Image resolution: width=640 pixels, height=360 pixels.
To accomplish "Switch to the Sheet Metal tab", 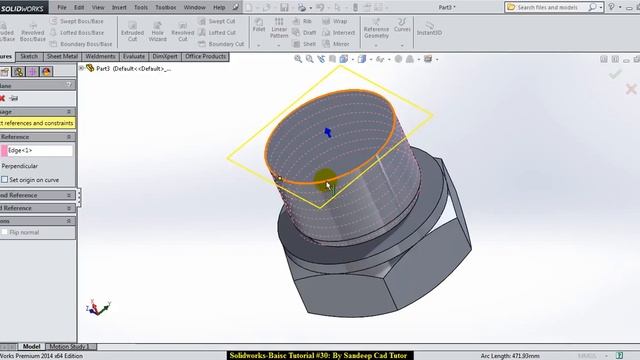I will click(x=62, y=56).
